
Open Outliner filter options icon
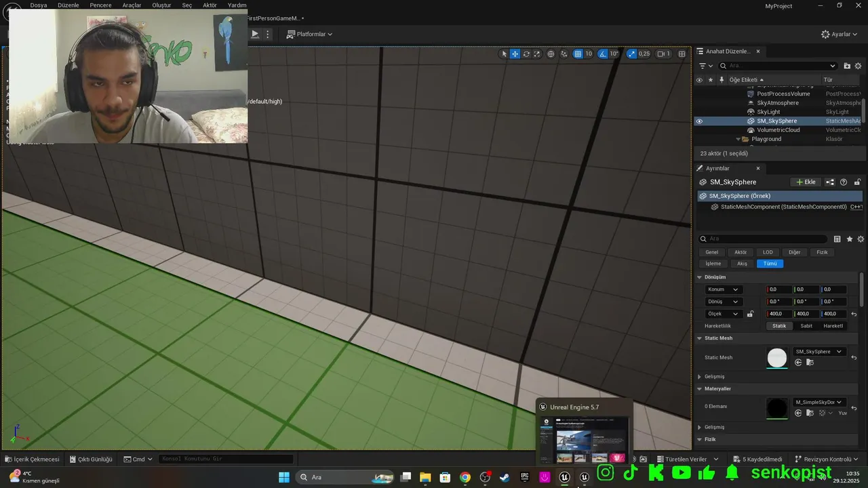tap(705, 66)
